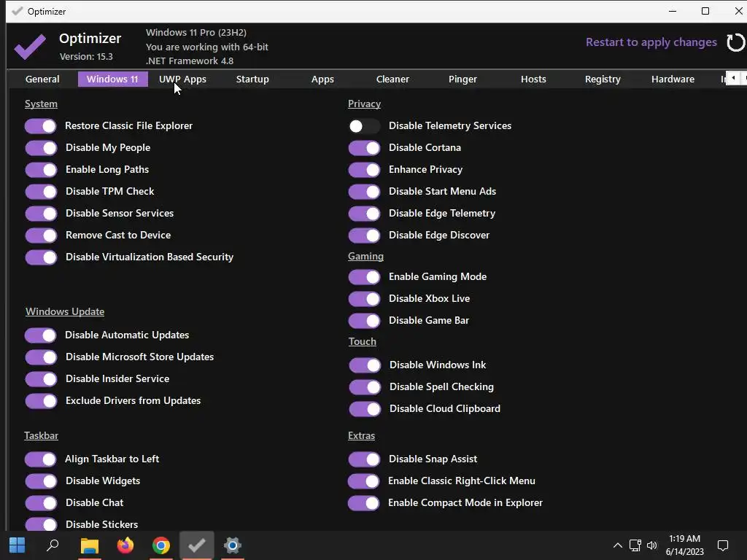
Task: Click the purple Optimizer checkmark logo
Action: pyautogui.click(x=29, y=46)
